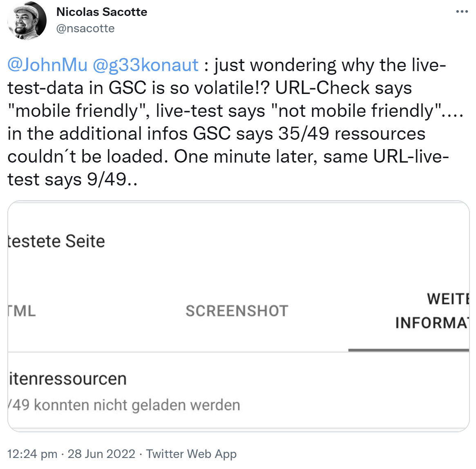Click the active tab underline indicator
Image resolution: width=476 pixels, height=469 pixels.
click(x=409, y=349)
